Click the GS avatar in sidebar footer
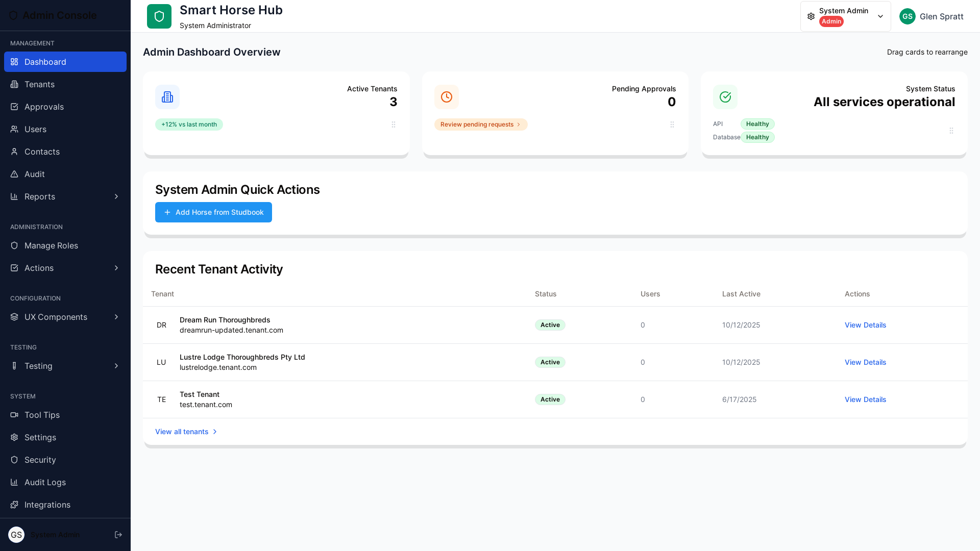Viewport: 980px width, 551px height. 16,535
